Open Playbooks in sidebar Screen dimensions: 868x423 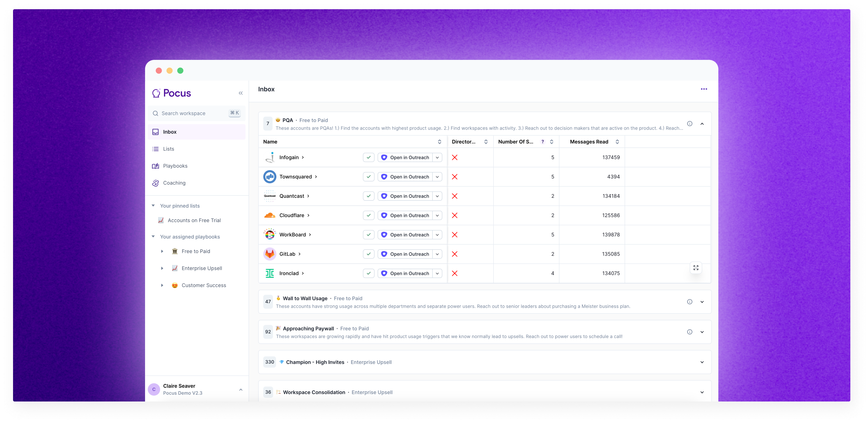click(175, 166)
